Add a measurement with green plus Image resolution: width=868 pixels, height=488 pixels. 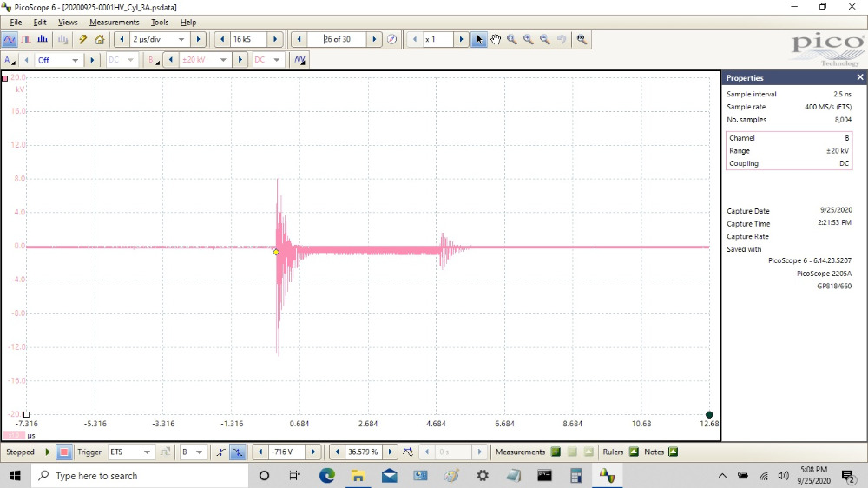click(556, 452)
